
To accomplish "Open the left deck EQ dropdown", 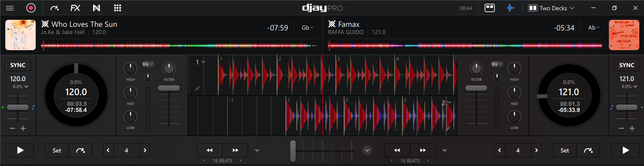I will point(148,64).
